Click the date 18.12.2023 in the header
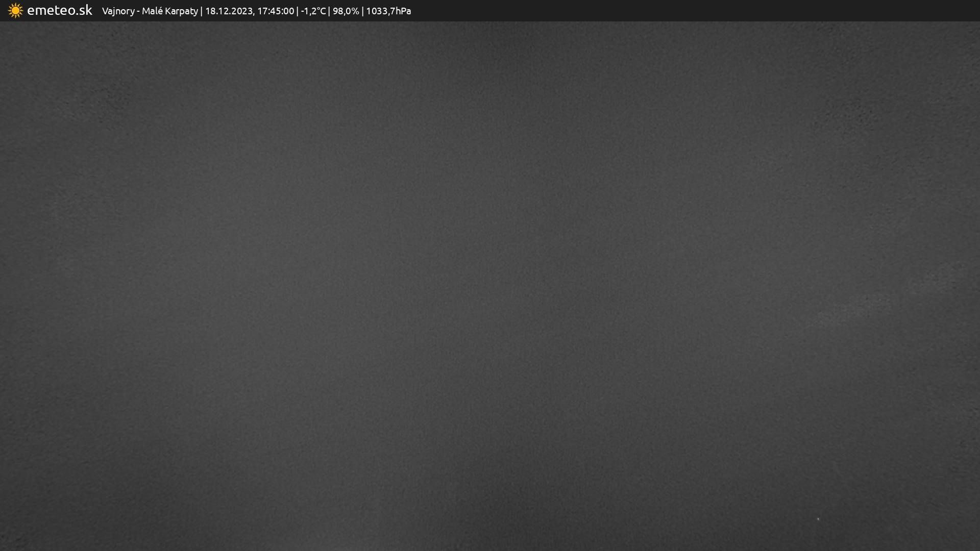 [x=228, y=11]
